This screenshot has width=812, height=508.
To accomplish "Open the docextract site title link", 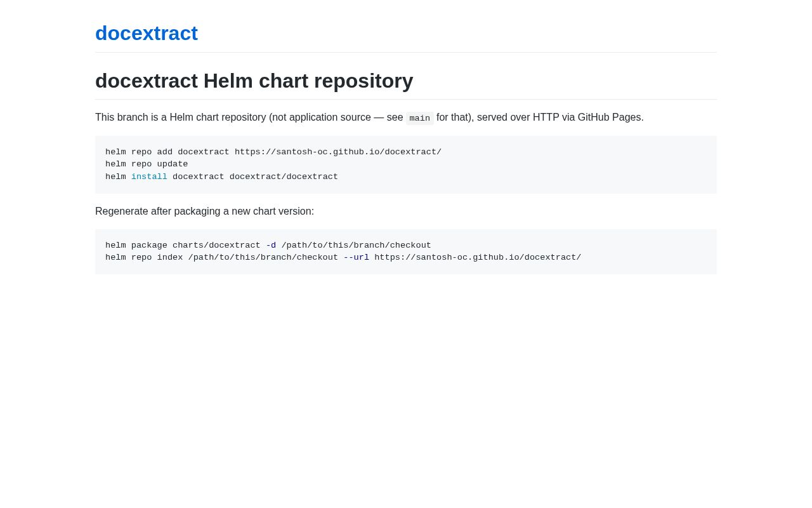I will point(147,33).
